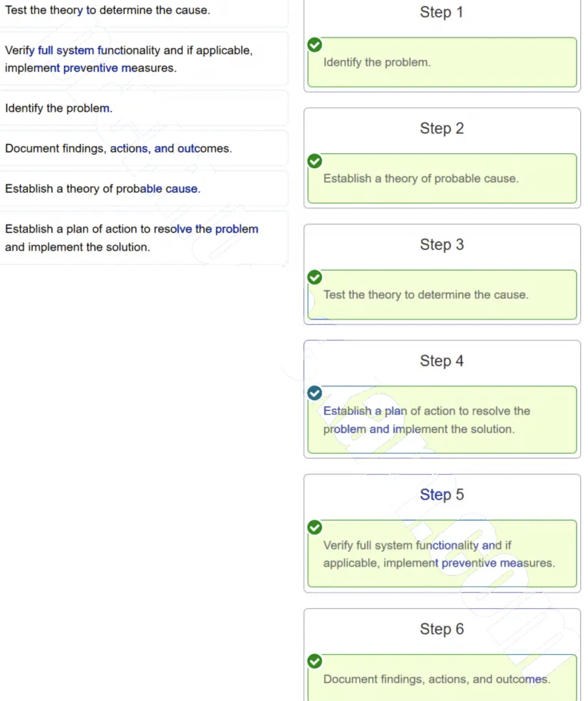Select 'Establish a theory of probable cause.' left option

click(103, 189)
